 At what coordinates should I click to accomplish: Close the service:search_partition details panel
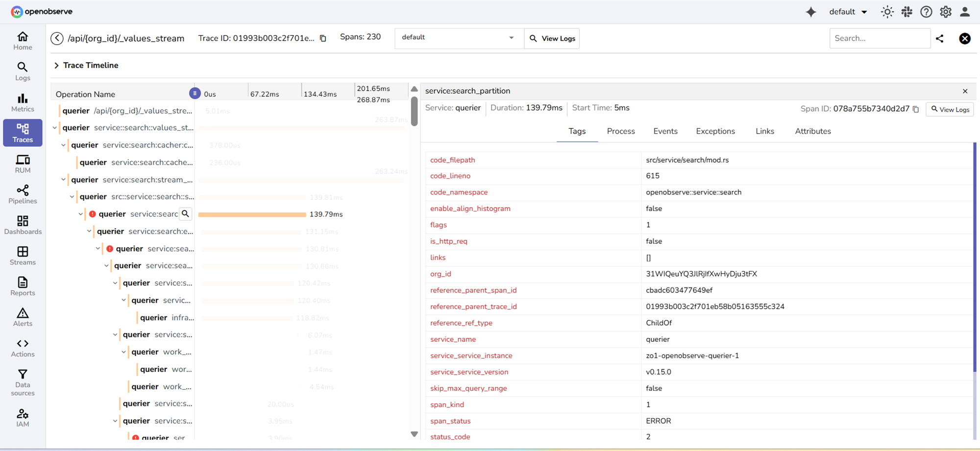pyautogui.click(x=965, y=91)
